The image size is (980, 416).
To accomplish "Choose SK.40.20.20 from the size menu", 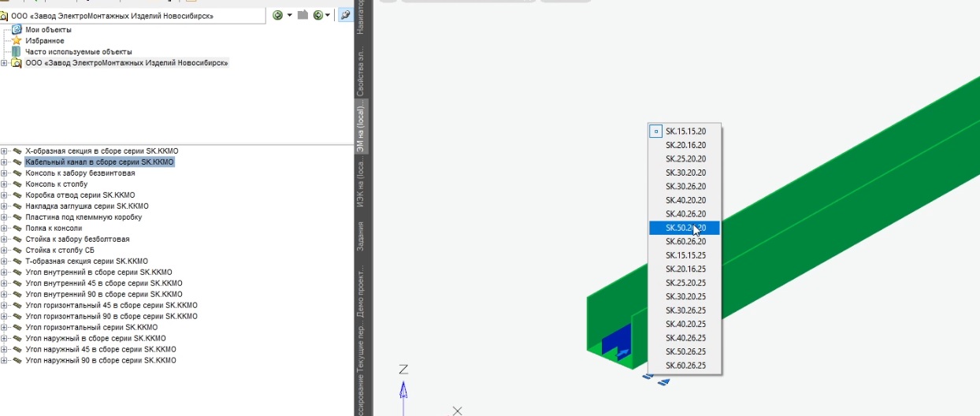I will coord(684,200).
